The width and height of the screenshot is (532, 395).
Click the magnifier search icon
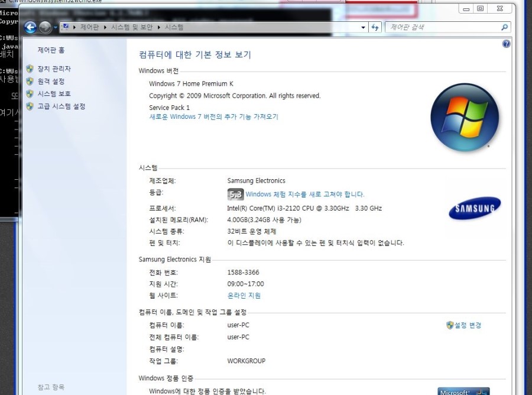[x=505, y=27]
